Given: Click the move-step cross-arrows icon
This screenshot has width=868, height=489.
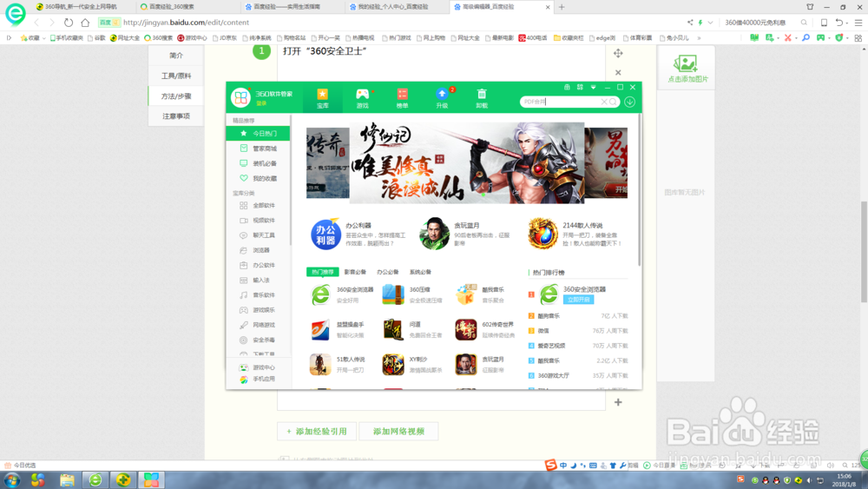Looking at the screenshot, I should pyautogui.click(x=618, y=53).
